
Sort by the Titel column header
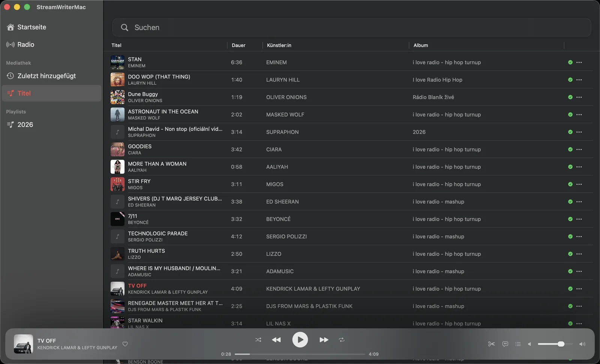(116, 45)
